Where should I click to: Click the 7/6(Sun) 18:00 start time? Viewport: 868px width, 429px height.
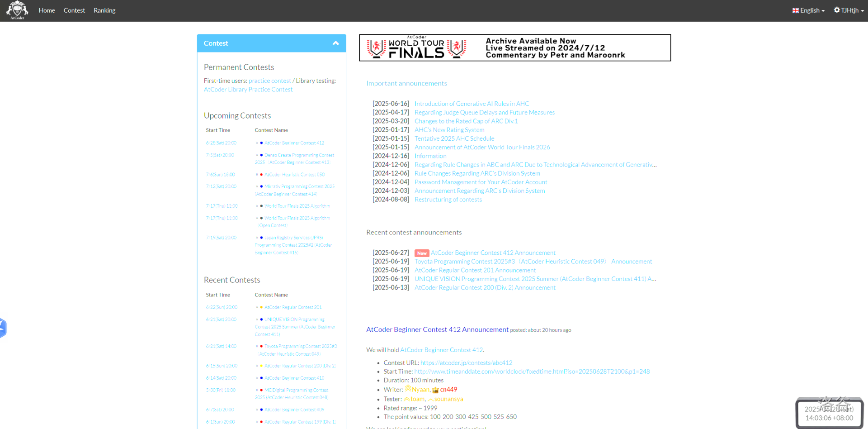tap(221, 175)
